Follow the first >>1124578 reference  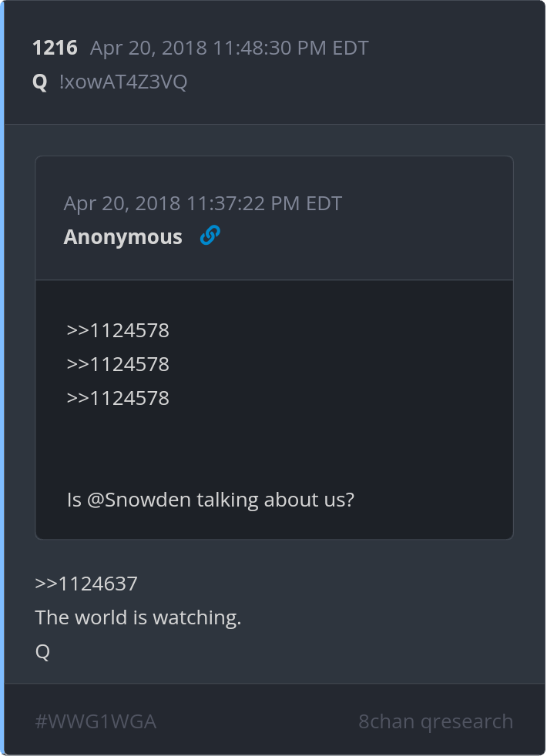(x=118, y=330)
